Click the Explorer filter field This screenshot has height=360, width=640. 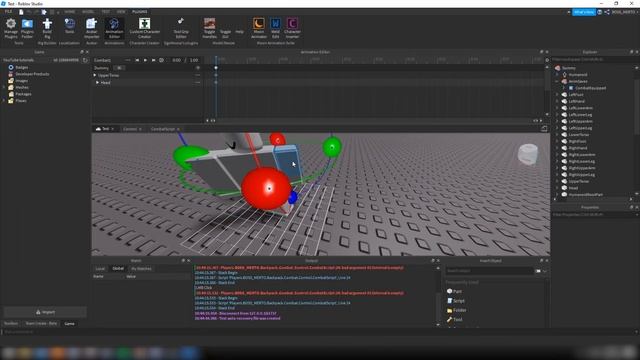tap(593, 59)
